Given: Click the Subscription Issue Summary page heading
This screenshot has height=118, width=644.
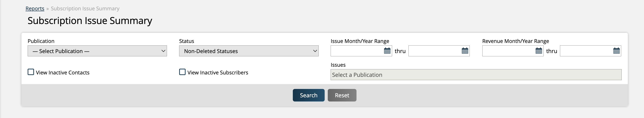Looking at the screenshot, I should pyautogui.click(x=90, y=21).
